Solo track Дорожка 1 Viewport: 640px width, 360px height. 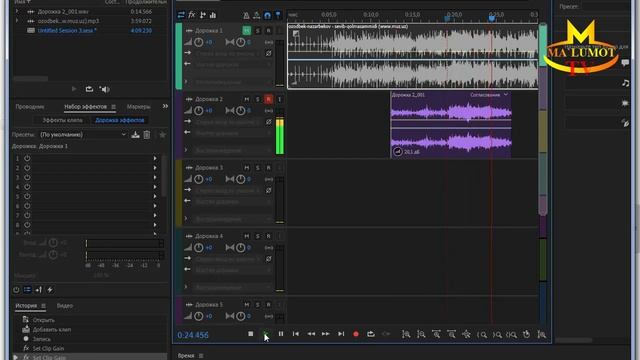tap(258, 31)
